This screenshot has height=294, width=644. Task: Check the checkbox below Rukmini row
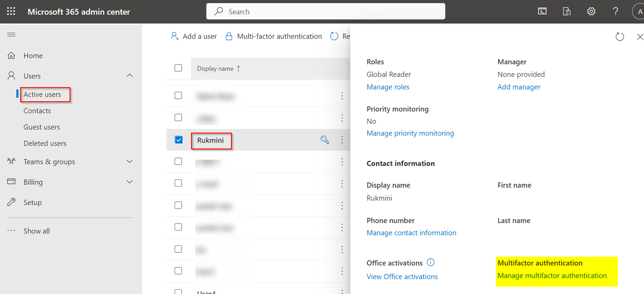[x=179, y=161]
